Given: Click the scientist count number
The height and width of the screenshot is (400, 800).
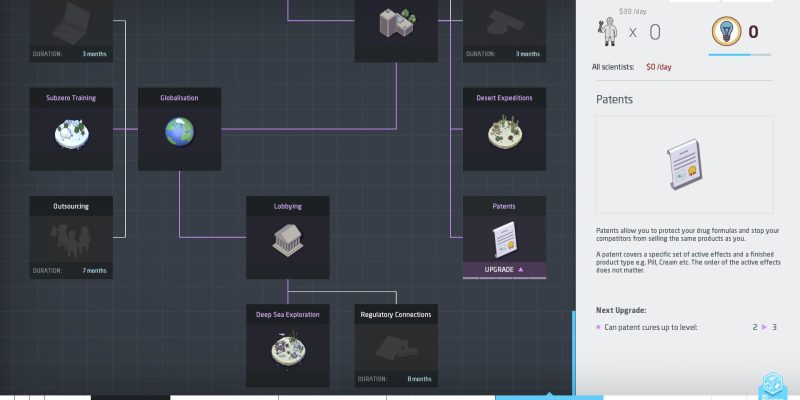Looking at the screenshot, I should tap(655, 32).
